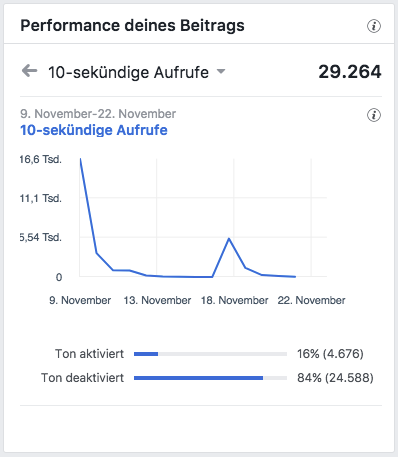Image resolution: width=398 pixels, height=457 pixels.
Task: Expand the 10-sekündige Aufrufe metric dropdown arrow
Action: click(x=221, y=71)
